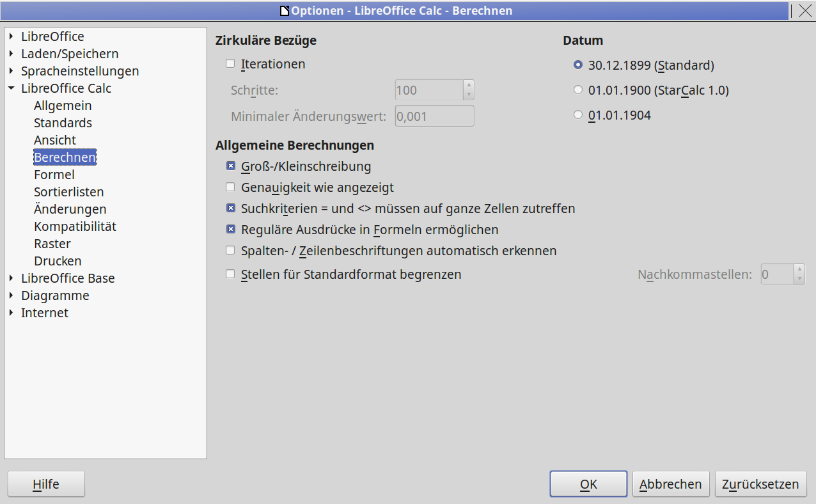This screenshot has width=816, height=504.
Task: Click the Zurücksetzen button
Action: pos(760,484)
